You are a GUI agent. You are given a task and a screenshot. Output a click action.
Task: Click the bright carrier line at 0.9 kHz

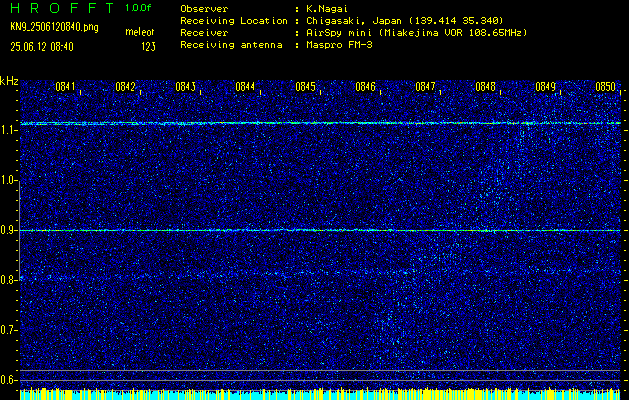pyautogui.click(x=320, y=230)
